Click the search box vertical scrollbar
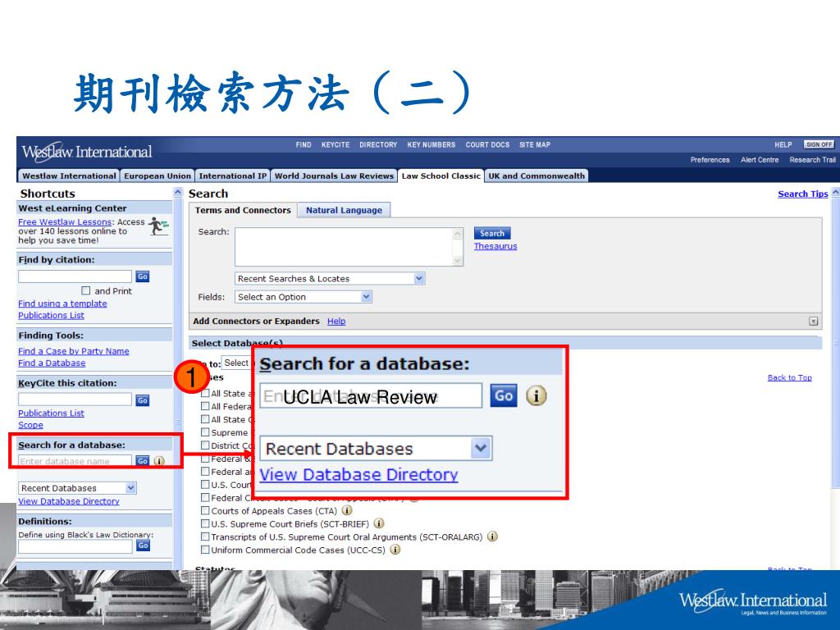The width and height of the screenshot is (840, 630). pos(458,247)
